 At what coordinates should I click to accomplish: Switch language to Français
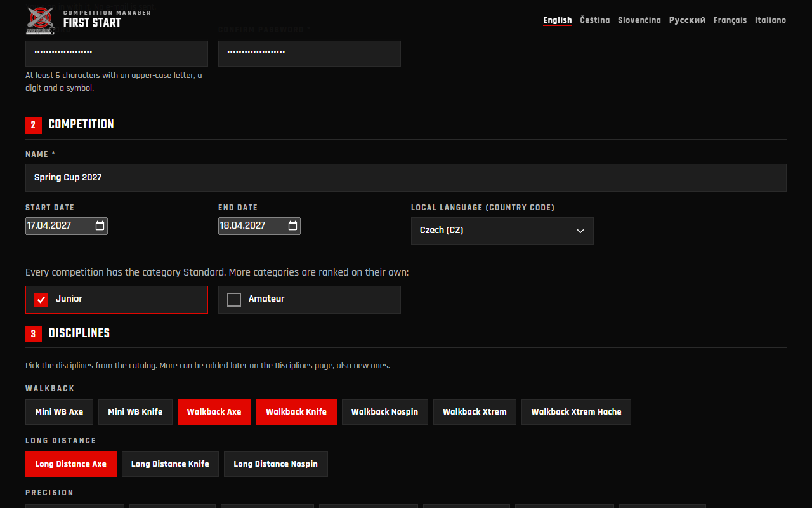pyautogui.click(x=730, y=20)
